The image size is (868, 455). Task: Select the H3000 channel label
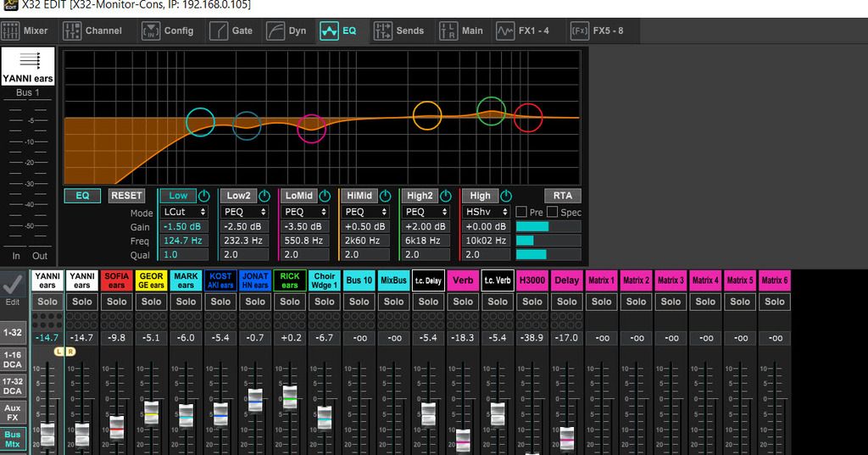tap(532, 280)
